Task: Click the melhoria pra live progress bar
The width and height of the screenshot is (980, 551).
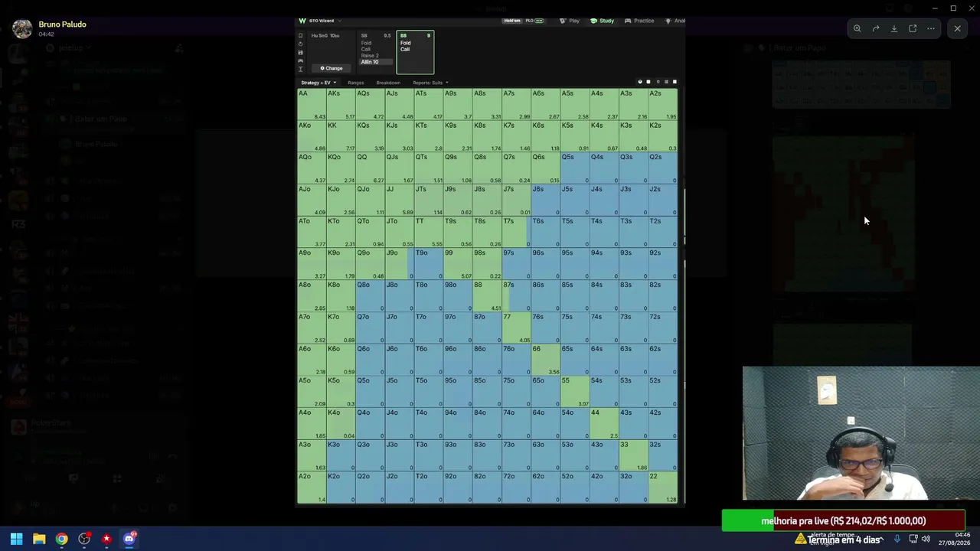Action: (x=843, y=521)
